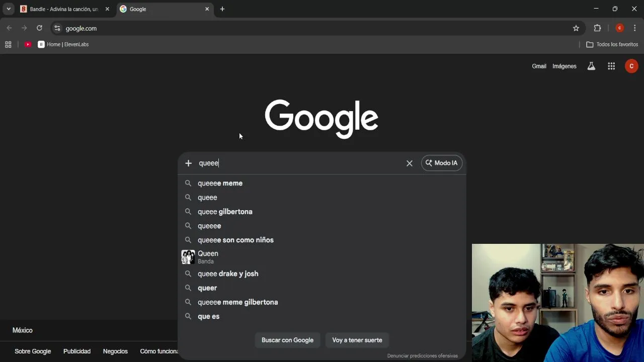Image resolution: width=644 pixels, height=362 pixels.
Task: Select suggestion queee drake y josh
Action: (x=322, y=274)
